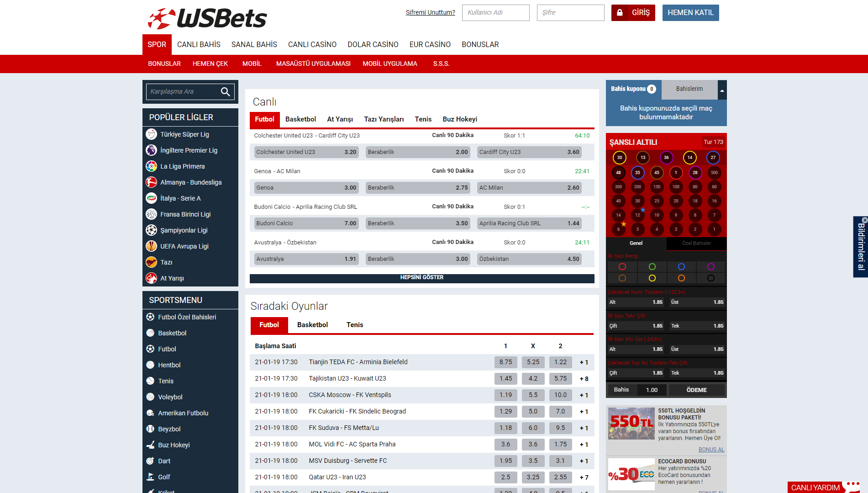Image resolution: width=868 pixels, height=493 pixels.
Task: Close the Bildirimleri al notification tab
Action: click(864, 220)
